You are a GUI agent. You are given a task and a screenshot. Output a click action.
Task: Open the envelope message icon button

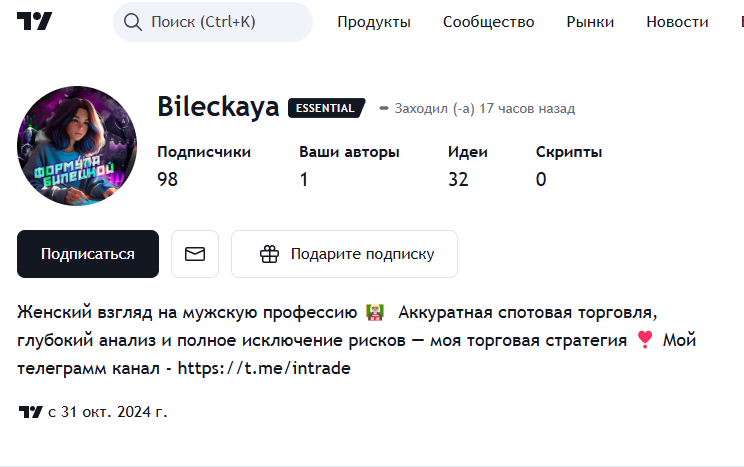(x=195, y=254)
